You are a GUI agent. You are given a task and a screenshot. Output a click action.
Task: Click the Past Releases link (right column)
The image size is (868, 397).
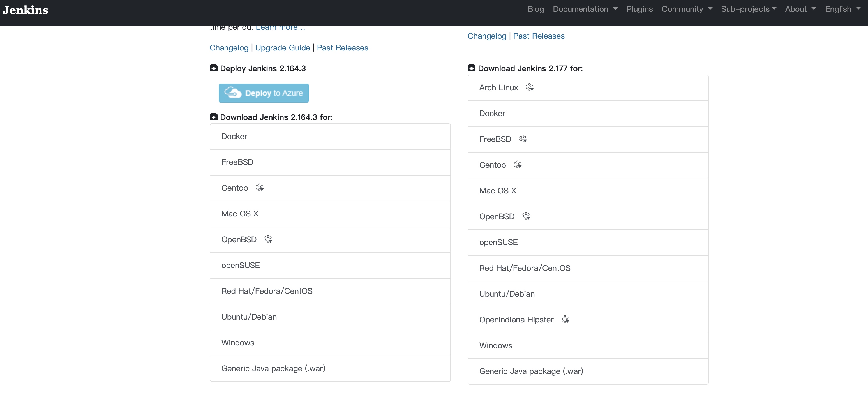point(538,35)
